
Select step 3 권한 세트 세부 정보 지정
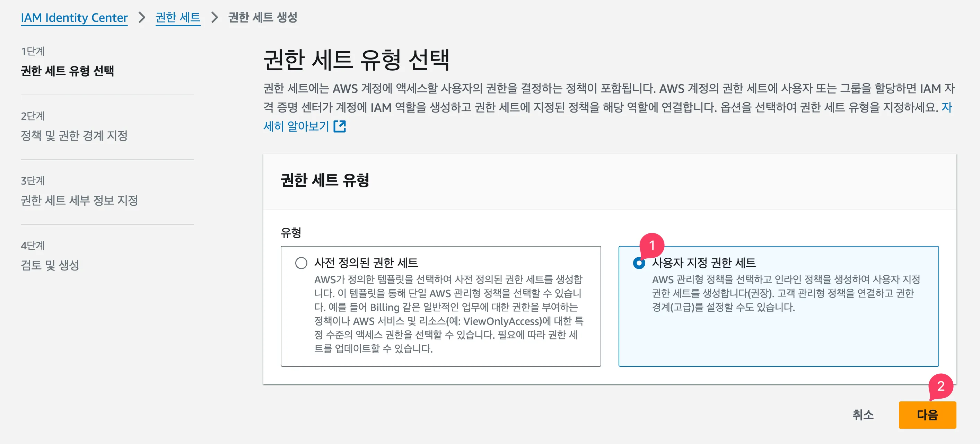(79, 200)
